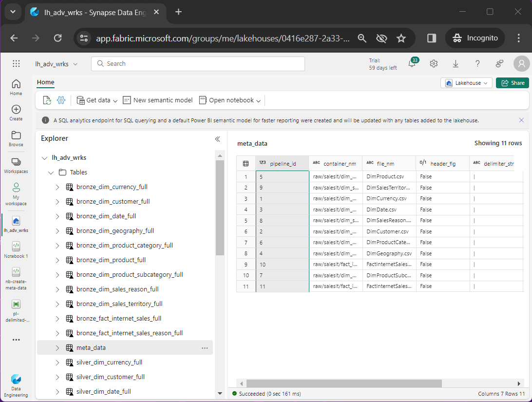Click the container_nm column header
Screen dimensions: 532x402
click(336, 164)
